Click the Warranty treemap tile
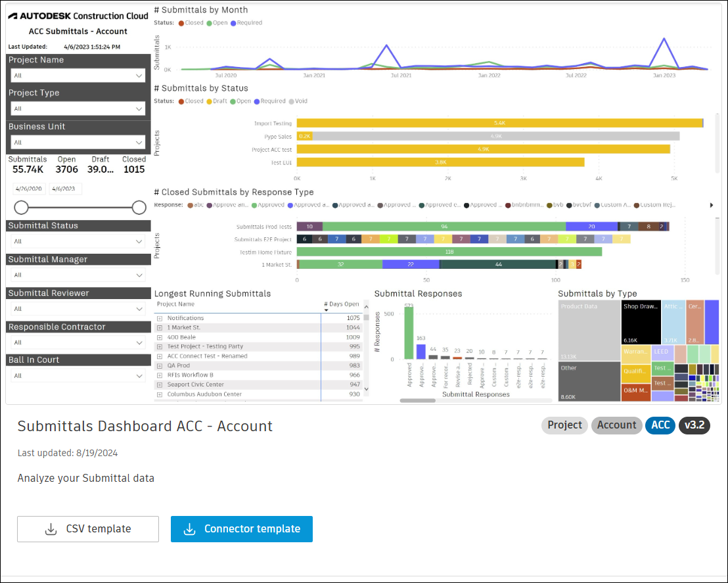The image size is (728, 583). tap(636, 354)
